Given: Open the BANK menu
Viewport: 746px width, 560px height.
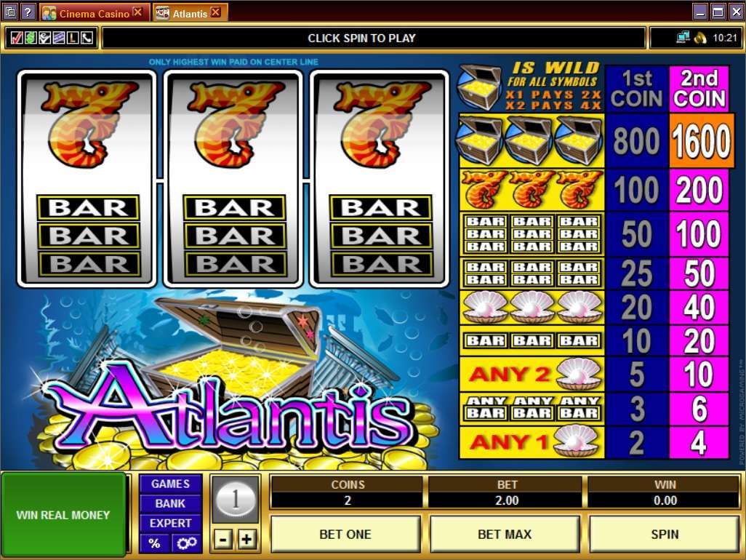Looking at the screenshot, I should (x=170, y=503).
